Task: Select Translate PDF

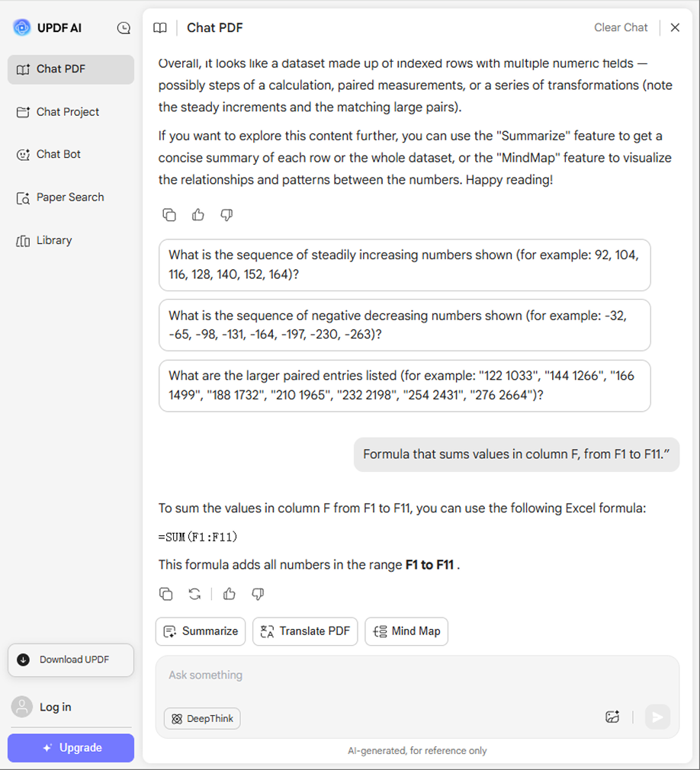Action: [x=305, y=631]
